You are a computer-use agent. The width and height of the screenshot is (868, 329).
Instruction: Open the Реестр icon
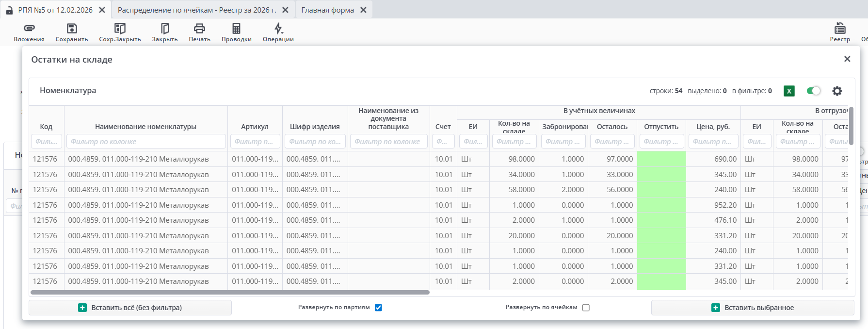coord(839,29)
